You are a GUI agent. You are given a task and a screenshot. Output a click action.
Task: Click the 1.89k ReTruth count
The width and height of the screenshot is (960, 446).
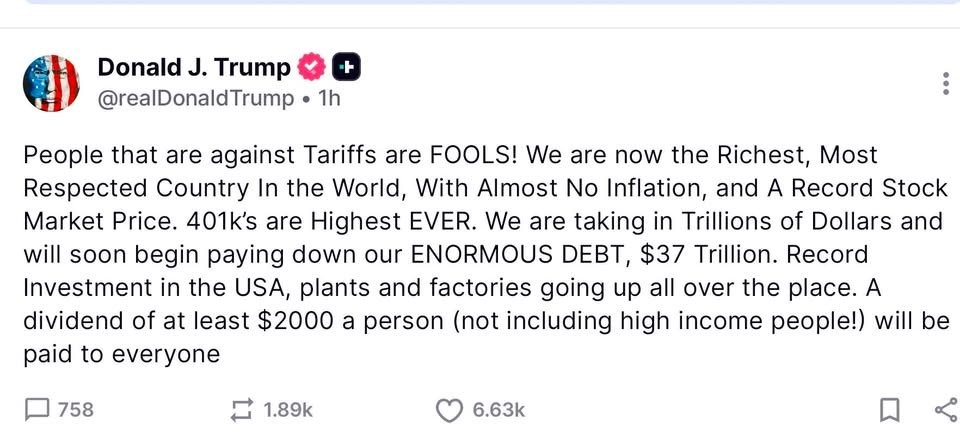[287, 409]
